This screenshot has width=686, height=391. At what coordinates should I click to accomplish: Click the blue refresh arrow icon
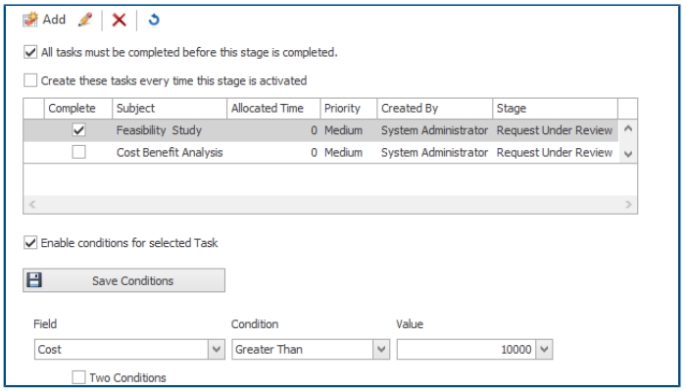click(x=154, y=20)
